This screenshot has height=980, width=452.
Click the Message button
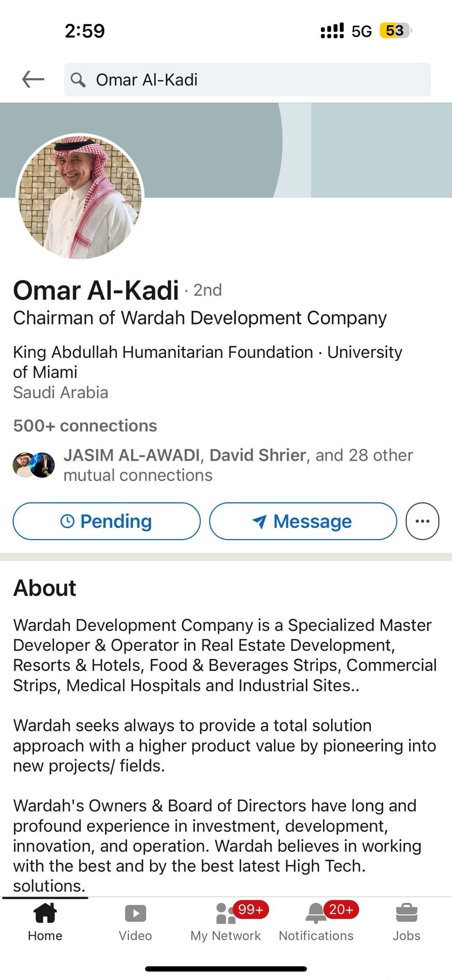[x=303, y=521]
